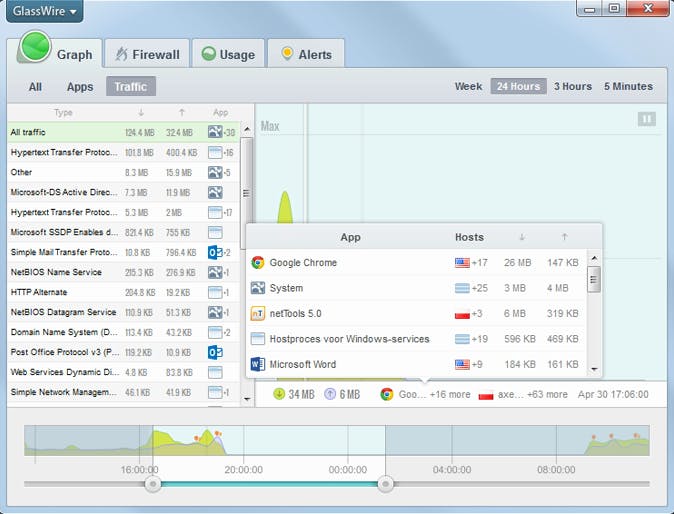The width and height of the screenshot is (674, 514).
Task: Select NetBIOS Datagram Service row
Action: pos(123,312)
